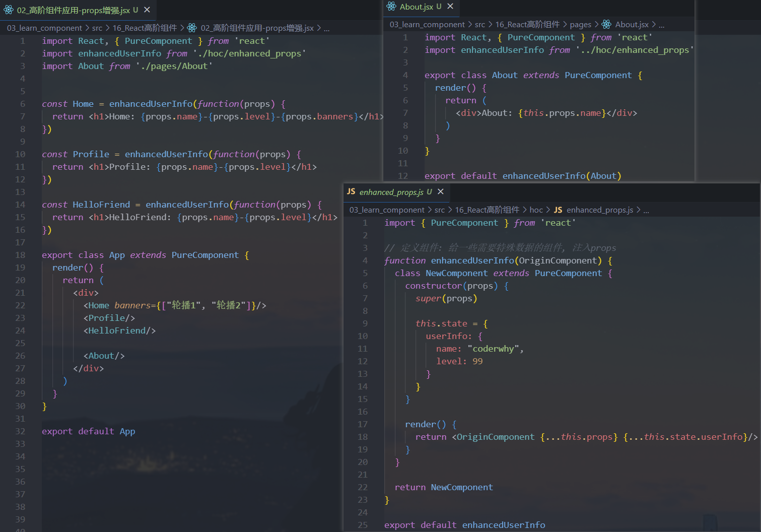Open 03_learn_component in left editor breadcrumb
This screenshot has width=761, height=532.
44,28
